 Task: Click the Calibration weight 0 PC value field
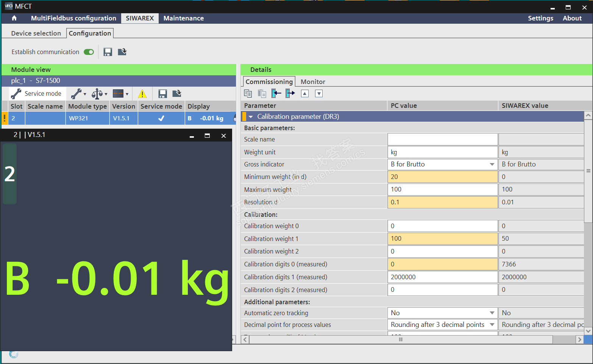tap(442, 226)
